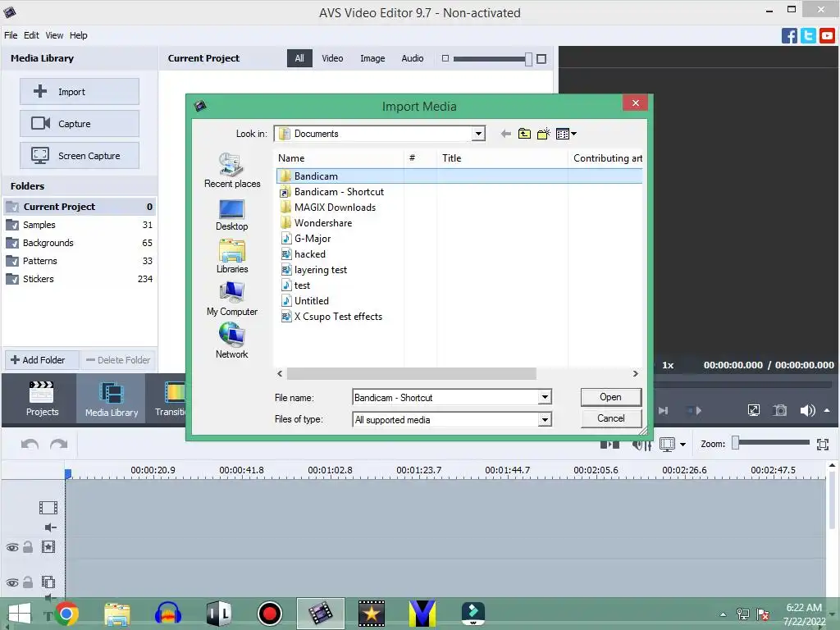Open the Edit menu
Viewport: 840px width, 630px height.
point(31,35)
